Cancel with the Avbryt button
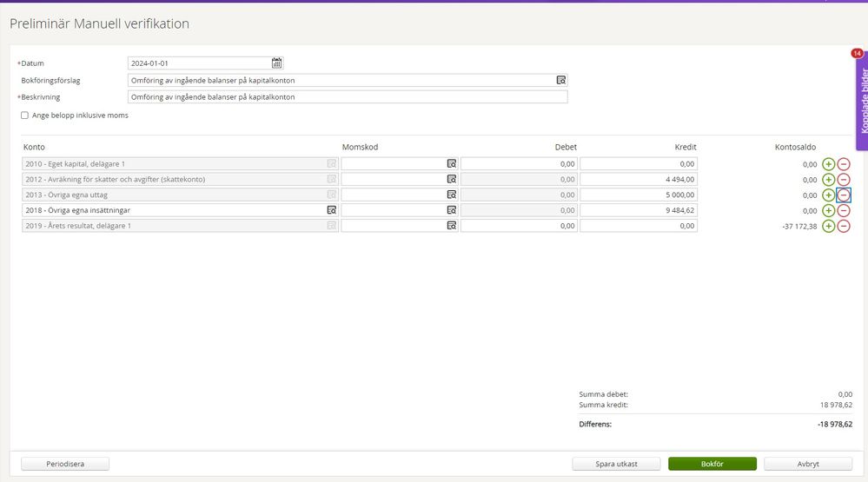The width and height of the screenshot is (868, 482). click(808, 464)
